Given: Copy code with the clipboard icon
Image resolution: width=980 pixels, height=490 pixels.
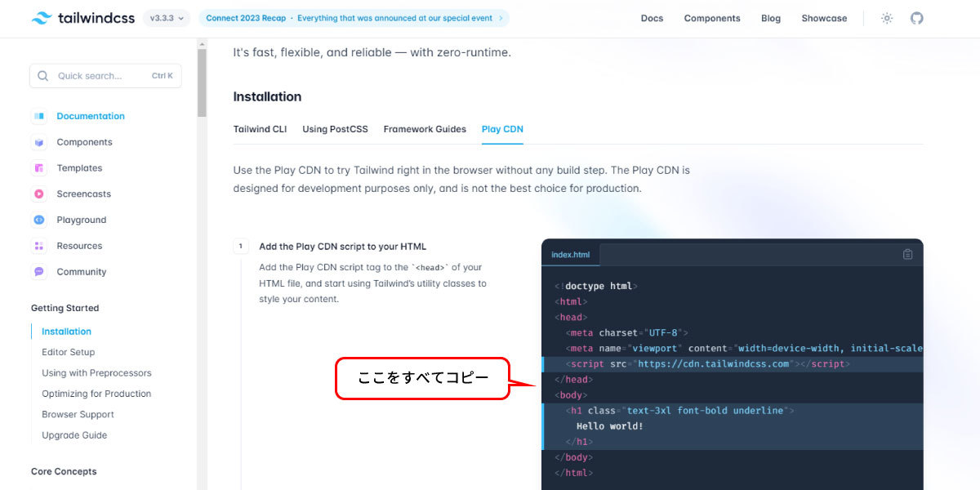Looking at the screenshot, I should click(907, 254).
